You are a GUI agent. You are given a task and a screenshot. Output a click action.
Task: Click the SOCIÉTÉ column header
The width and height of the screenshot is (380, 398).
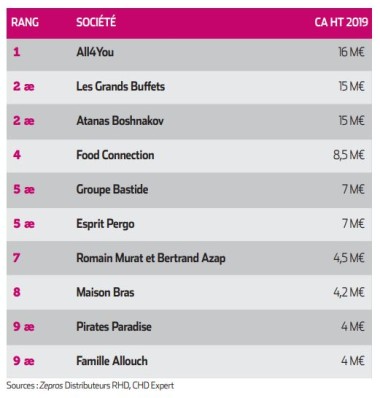(96, 22)
